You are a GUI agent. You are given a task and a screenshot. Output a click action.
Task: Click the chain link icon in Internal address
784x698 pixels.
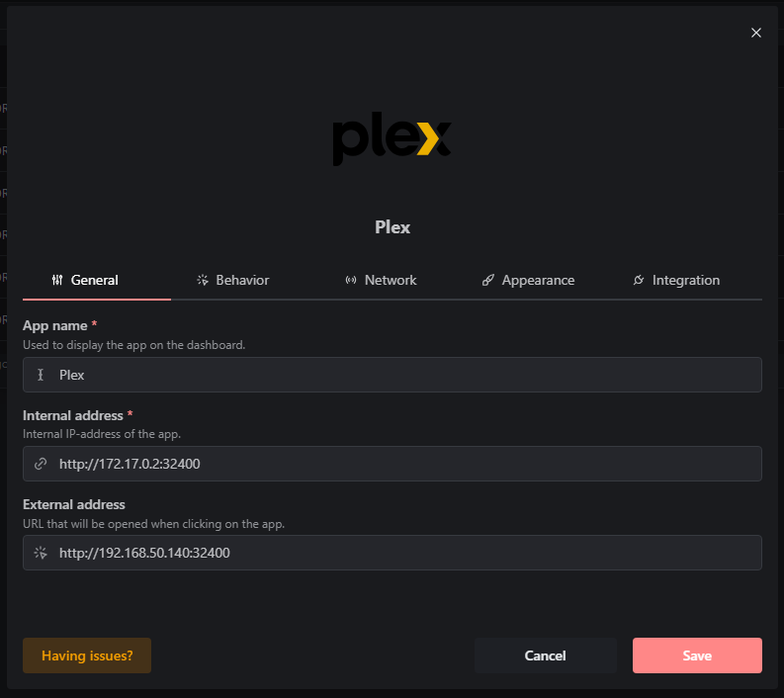click(41, 464)
